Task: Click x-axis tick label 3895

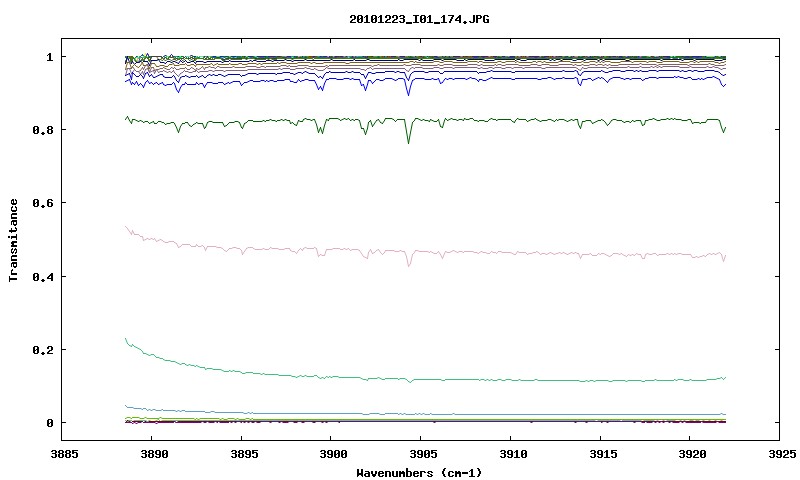Action: 244,454
